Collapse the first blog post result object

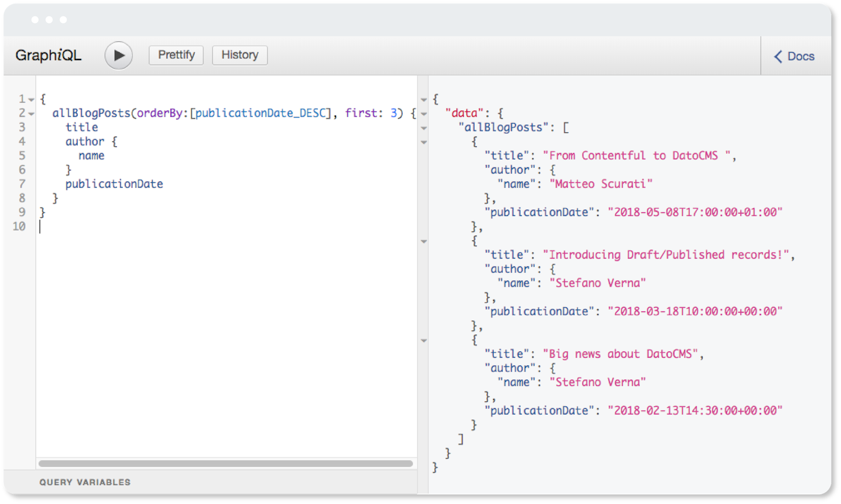424,142
